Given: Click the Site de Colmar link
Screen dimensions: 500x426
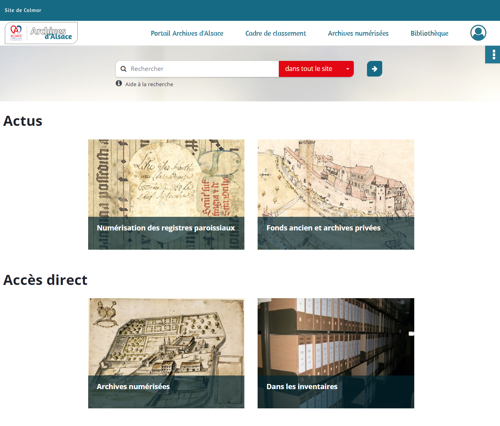Looking at the screenshot, I should (x=23, y=10).
